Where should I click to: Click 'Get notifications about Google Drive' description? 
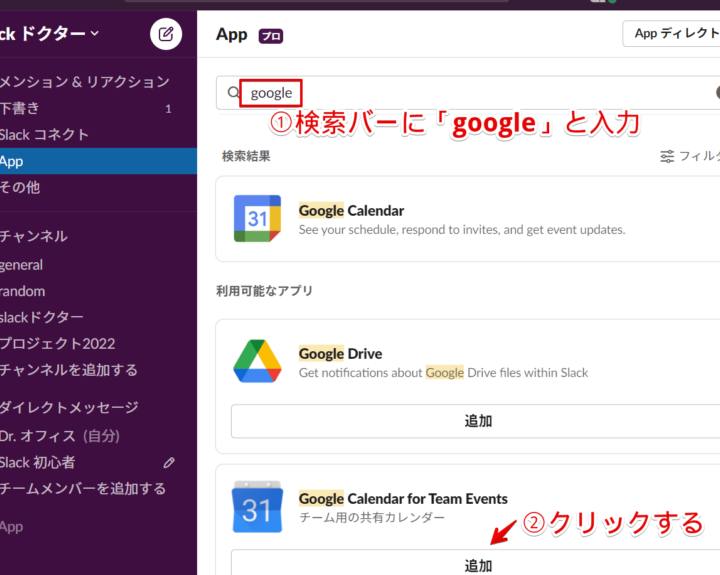pos(443,373)
